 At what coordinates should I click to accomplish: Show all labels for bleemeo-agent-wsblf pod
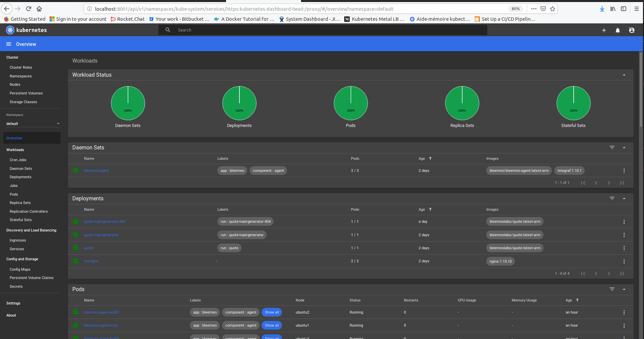[x=272, y=312]
